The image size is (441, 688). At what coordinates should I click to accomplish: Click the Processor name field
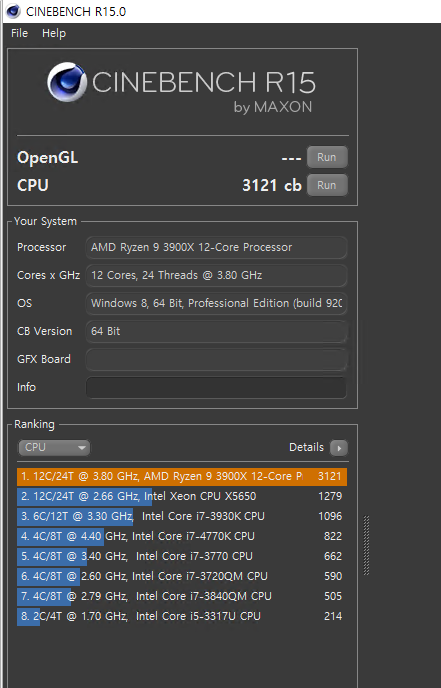tap(216, 247)
